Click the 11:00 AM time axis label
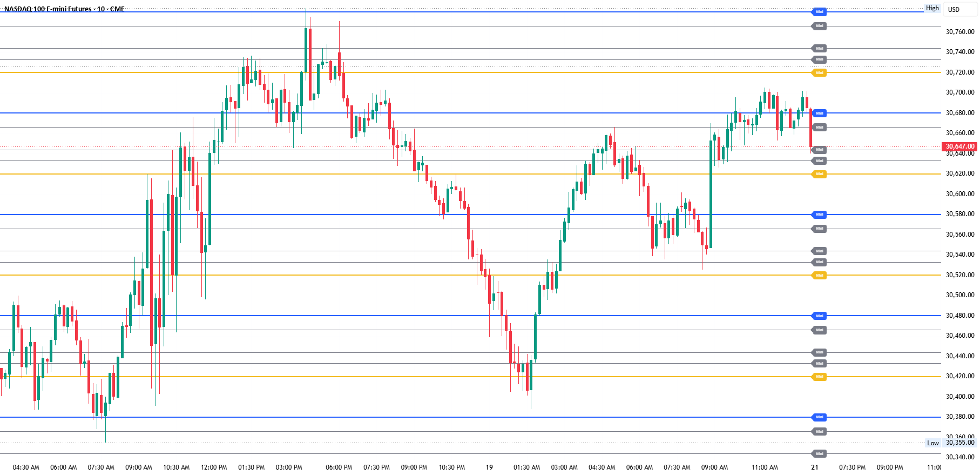Screen dimensions: 980x475 (x=765, y=467)
